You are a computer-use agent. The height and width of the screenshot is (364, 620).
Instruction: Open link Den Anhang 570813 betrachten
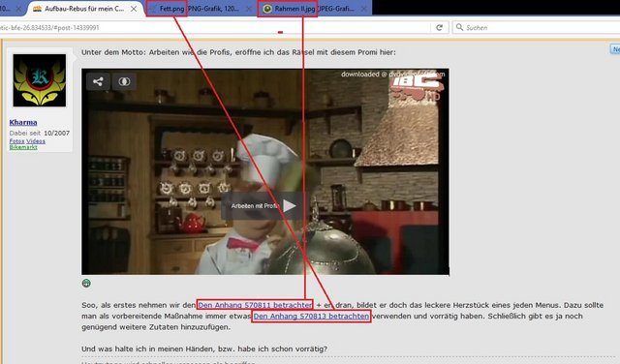tap(311, 317)
